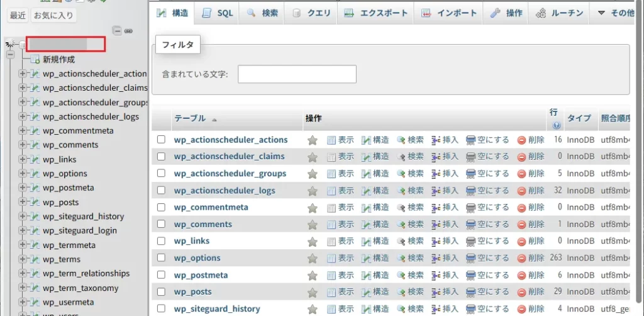The height and width of the screenshot is (316, 644).
Task: Click new table icon beside 新規作成
Action: pyautogui.click(x=35, y=60)
